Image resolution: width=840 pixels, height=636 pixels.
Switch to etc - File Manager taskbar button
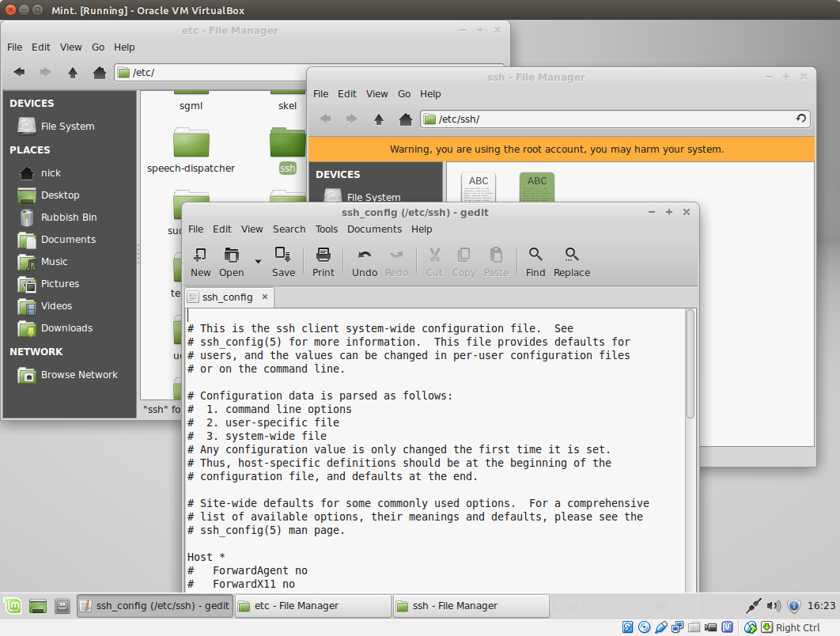click(x=312, y=606)
